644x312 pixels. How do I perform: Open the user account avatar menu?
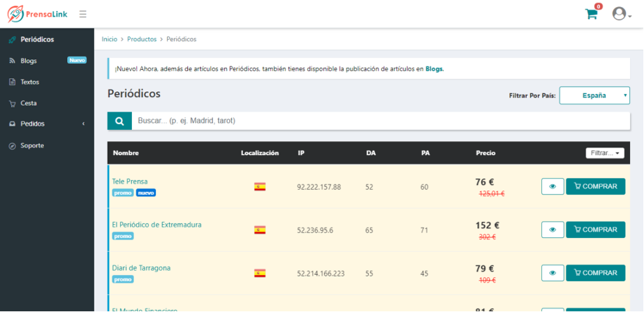[x=622, y=14]
